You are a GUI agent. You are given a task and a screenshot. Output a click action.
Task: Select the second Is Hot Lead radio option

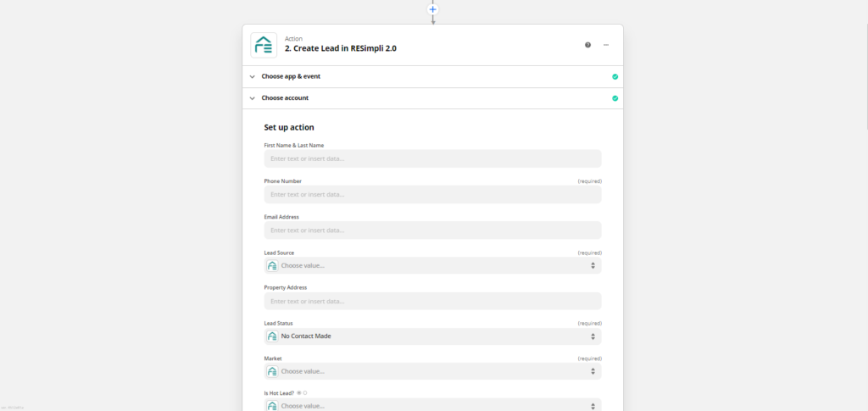tap(304, 392)
